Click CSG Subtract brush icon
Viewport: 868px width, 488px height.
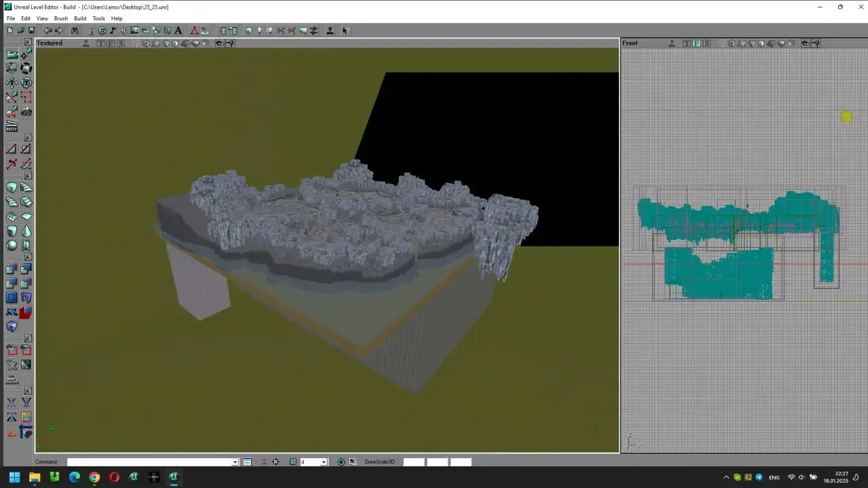26,268
